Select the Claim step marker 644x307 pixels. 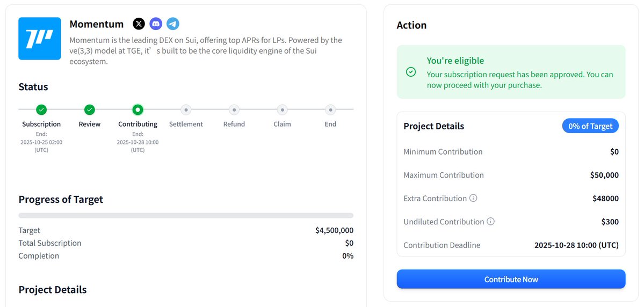[282, 109]
